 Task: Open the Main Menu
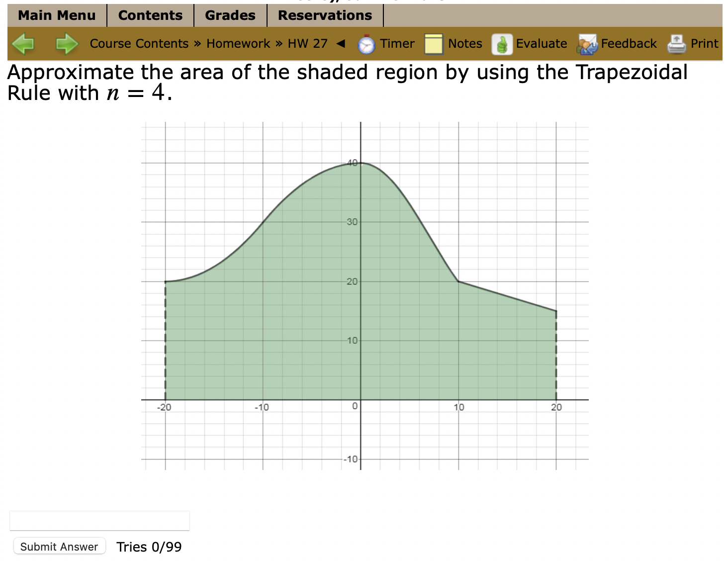tap(56, 15)
